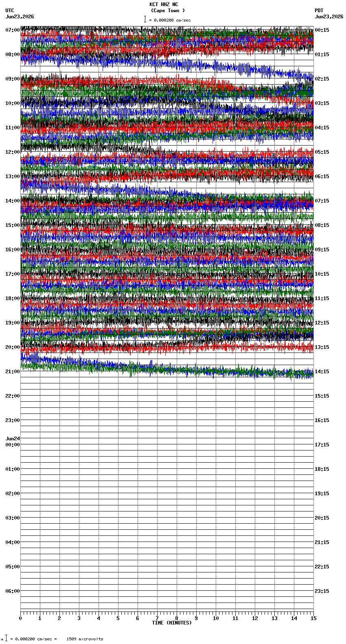346x644 pixels.
Task: Click the '06:00' UTC time label
Action: [12, 591]
